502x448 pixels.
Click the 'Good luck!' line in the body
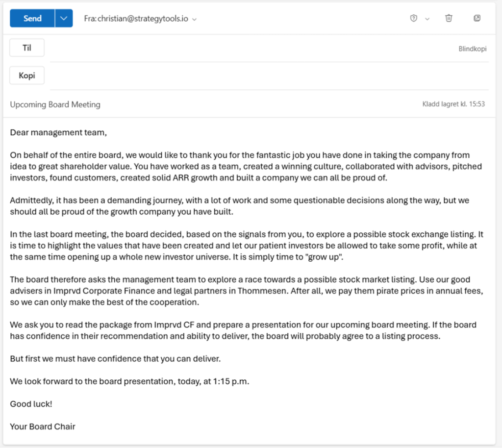(30, 404)
